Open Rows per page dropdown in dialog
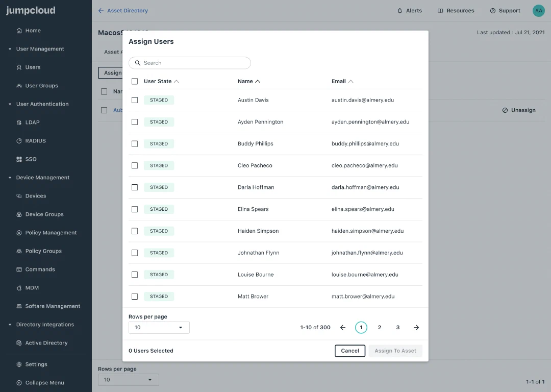 tap(159, 327)
